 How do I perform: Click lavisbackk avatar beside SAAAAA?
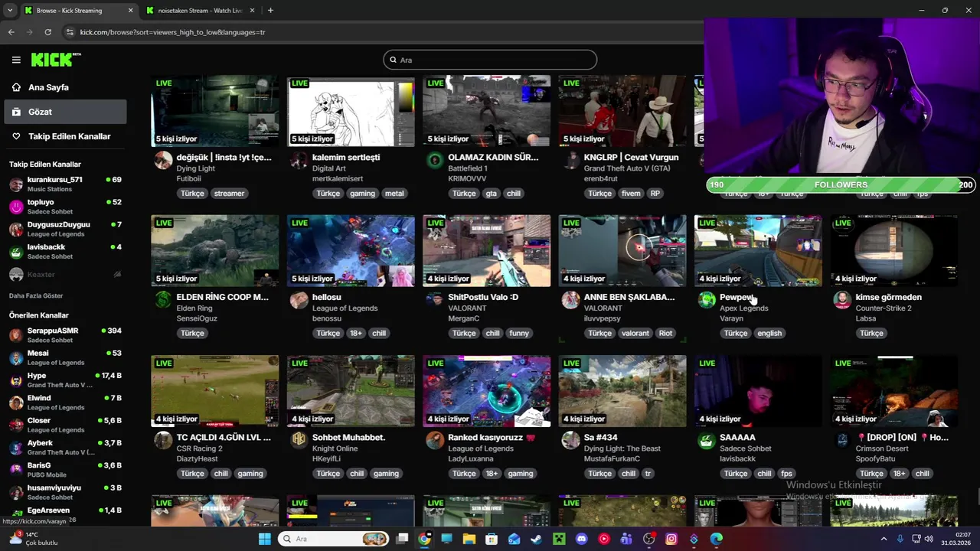pyautogui.click(x=707, y=440)
